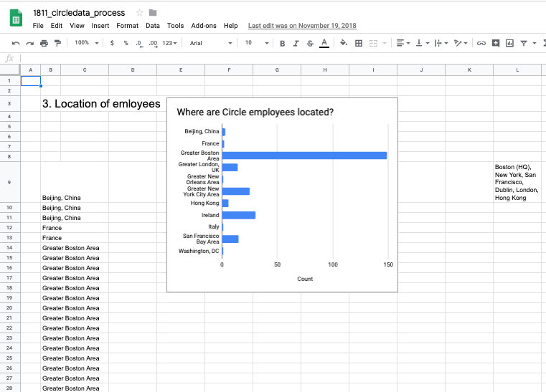Click the Print icon

pyautogui.click(x=44, y=43)
